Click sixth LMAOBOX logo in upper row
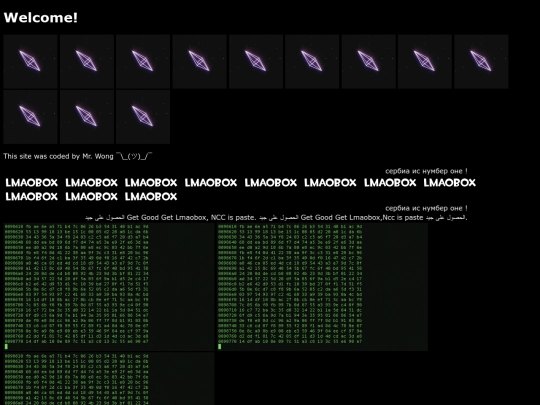 330,183
